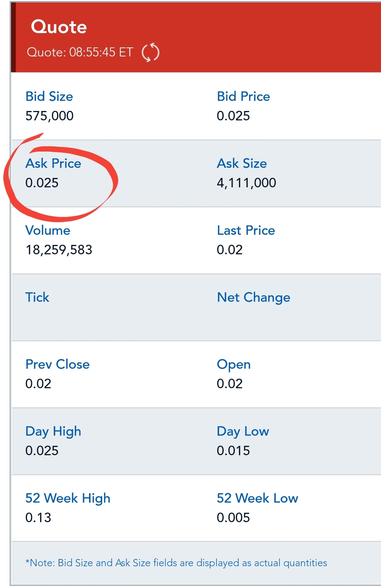The height and width of the screenshot is (588, 381).
Task: Click the Day High label
Action: 53,432
